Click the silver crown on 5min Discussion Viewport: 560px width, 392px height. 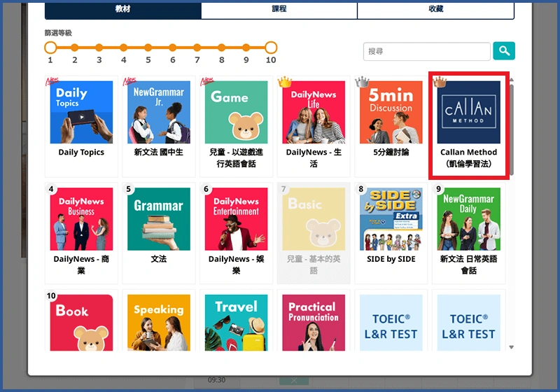pos(362,82)
